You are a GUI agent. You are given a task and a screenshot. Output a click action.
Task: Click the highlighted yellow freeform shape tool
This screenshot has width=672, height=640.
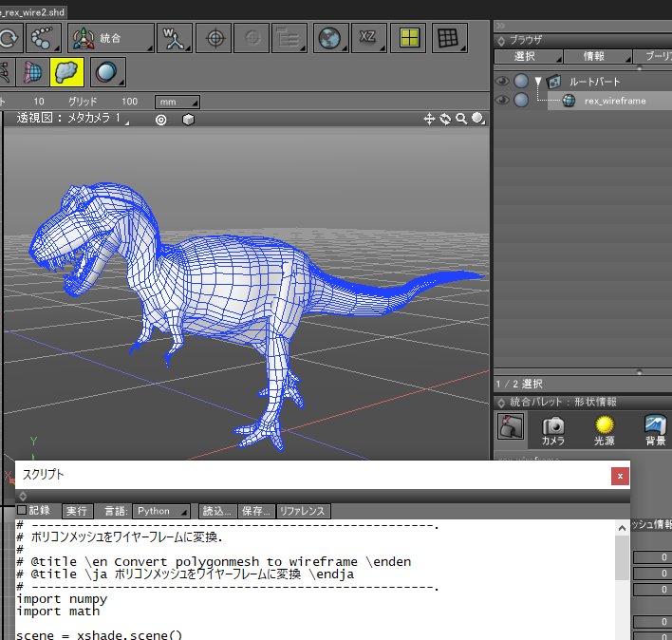(66, 72)
